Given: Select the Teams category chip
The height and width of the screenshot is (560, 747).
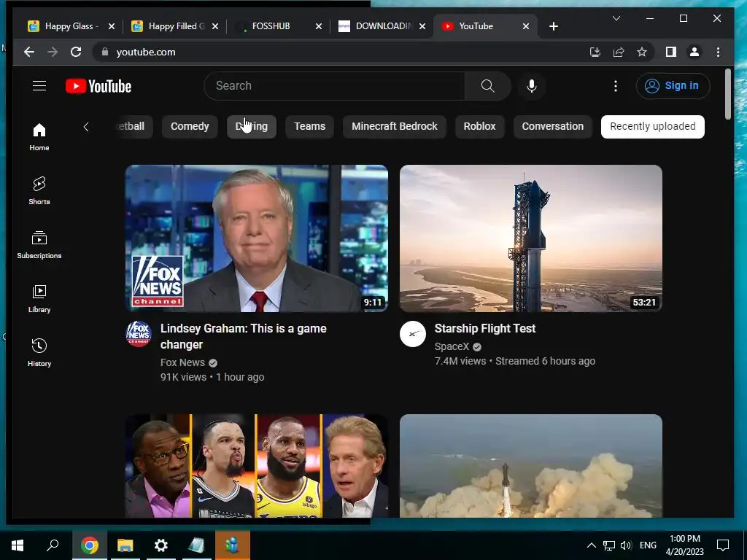Looking at the screenshot, I should [x=309, y=126].
